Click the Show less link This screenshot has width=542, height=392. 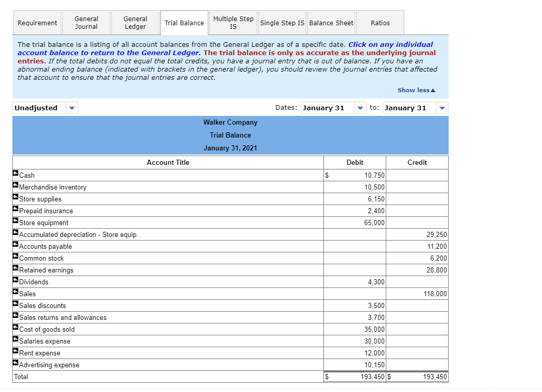(x=416, y=90)
